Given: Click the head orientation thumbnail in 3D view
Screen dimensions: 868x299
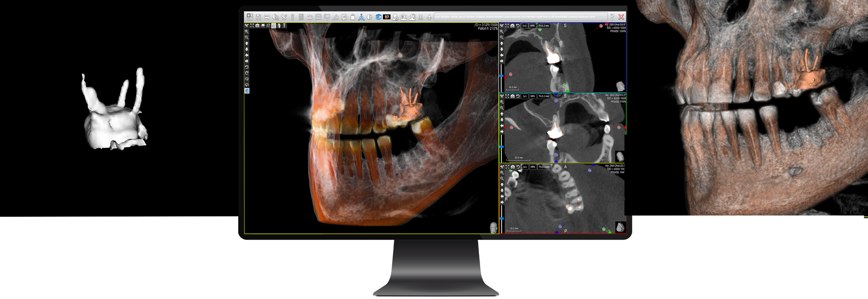Looking at the screenshot, I should pyautogui.click(x=493, y=227).
